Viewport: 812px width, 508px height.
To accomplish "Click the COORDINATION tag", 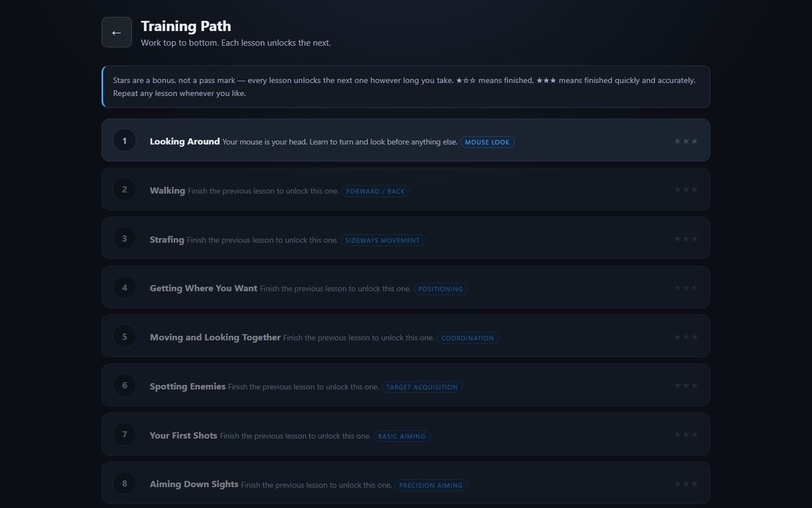I will pos(468,338).
